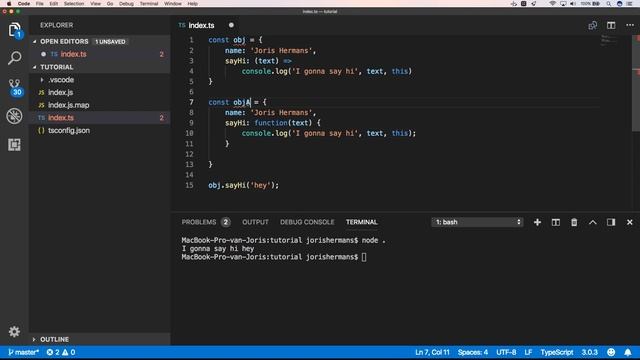This screenshot has width=640, height=360.
Task: Open Source Control view with 30 badge
Action: click(14, 87)
